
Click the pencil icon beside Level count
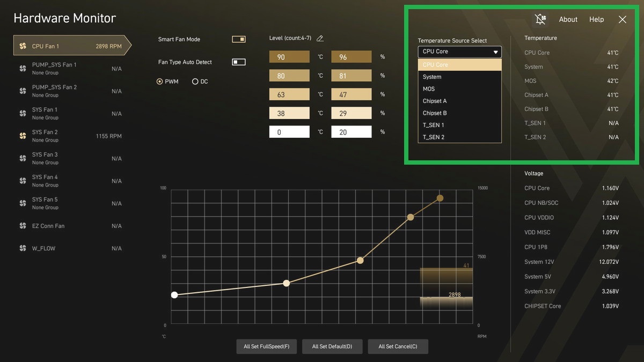click(320, 39)
